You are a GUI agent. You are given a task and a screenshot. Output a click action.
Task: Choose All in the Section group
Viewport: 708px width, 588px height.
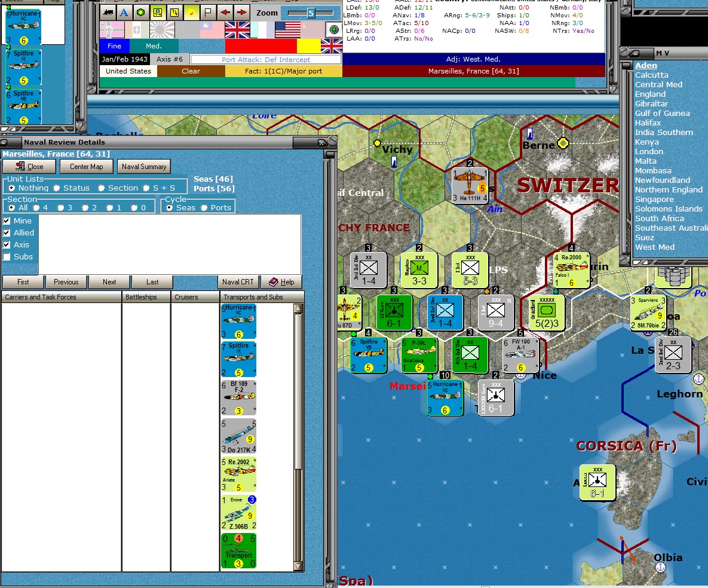18,208
